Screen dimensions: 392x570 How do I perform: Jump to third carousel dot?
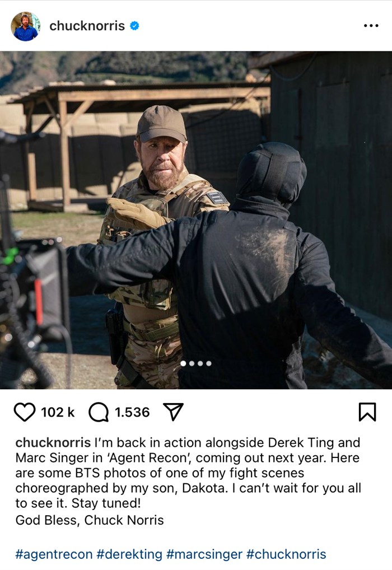tap(200, 363)
